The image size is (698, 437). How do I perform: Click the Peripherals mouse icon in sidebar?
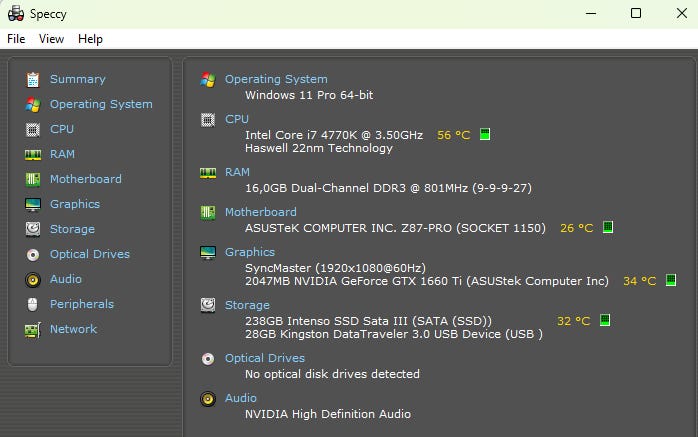[32, 304]
